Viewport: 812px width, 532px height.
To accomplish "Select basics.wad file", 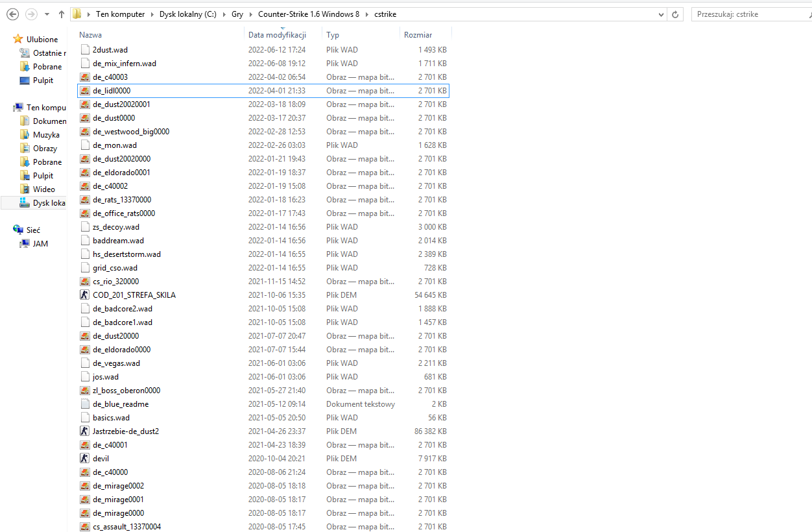I will click(263, 418).
